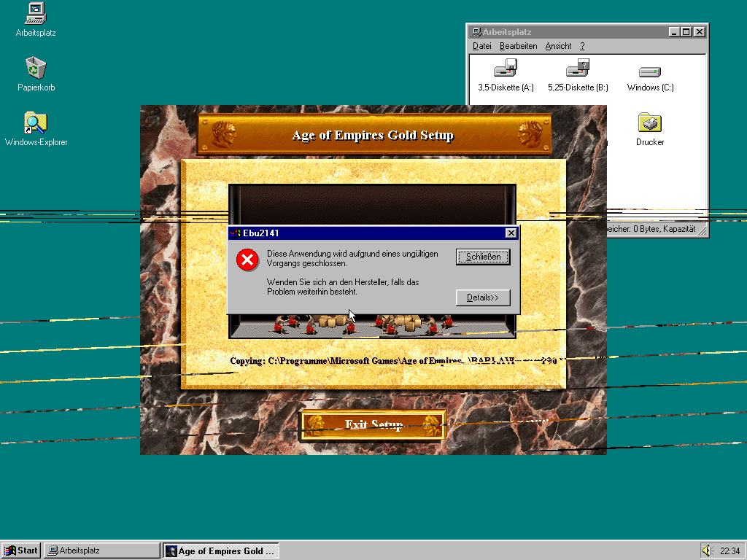The height and width of the screenshot is (560, 747).
Task: Switch to Arbeitsplatz taskbar button
Action: tap(102, 551)
